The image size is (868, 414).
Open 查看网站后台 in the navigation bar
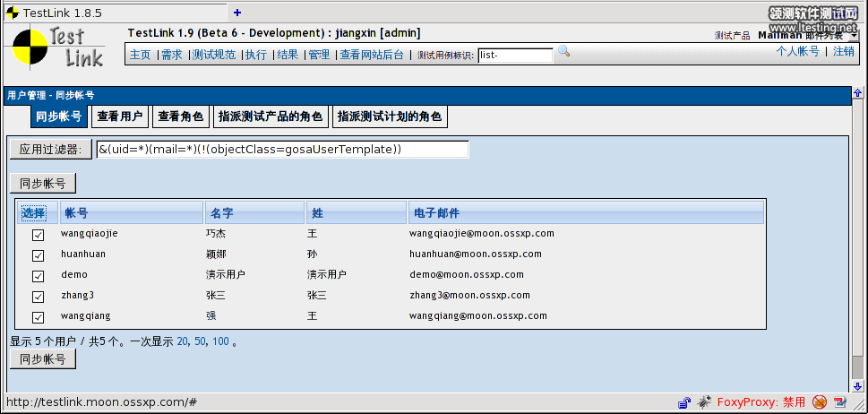[x=372, y=55]
